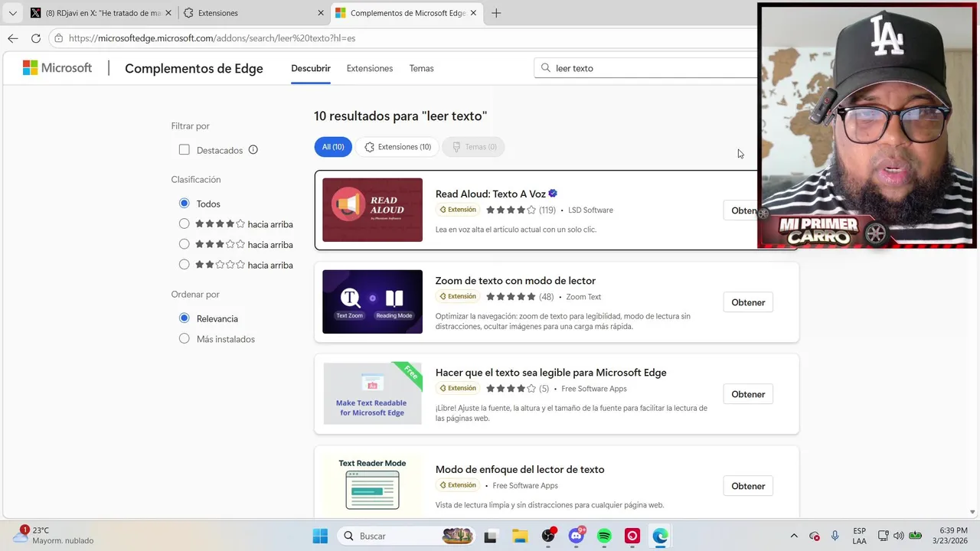The width and height of the screenshot is (980, 551).
Task: Check the Destacados checkbox
Action: (x=185, y=150)
